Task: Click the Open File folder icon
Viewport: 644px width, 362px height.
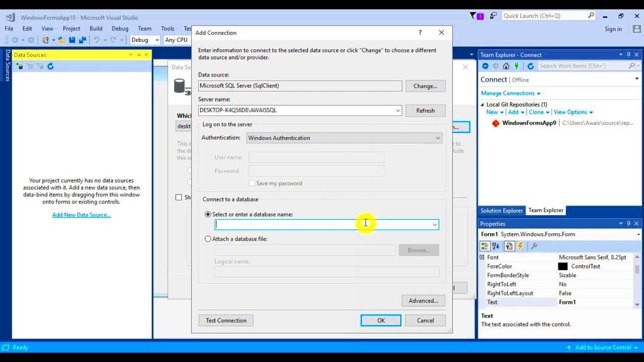Action: 61,40
